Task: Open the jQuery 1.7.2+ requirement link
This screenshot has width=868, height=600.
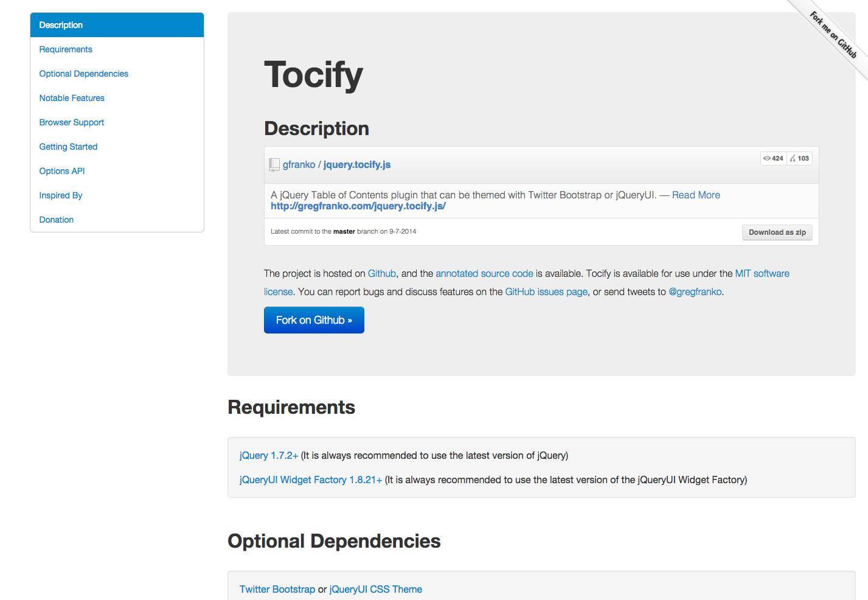Action: pyautogui.click(x=269, y=455)
